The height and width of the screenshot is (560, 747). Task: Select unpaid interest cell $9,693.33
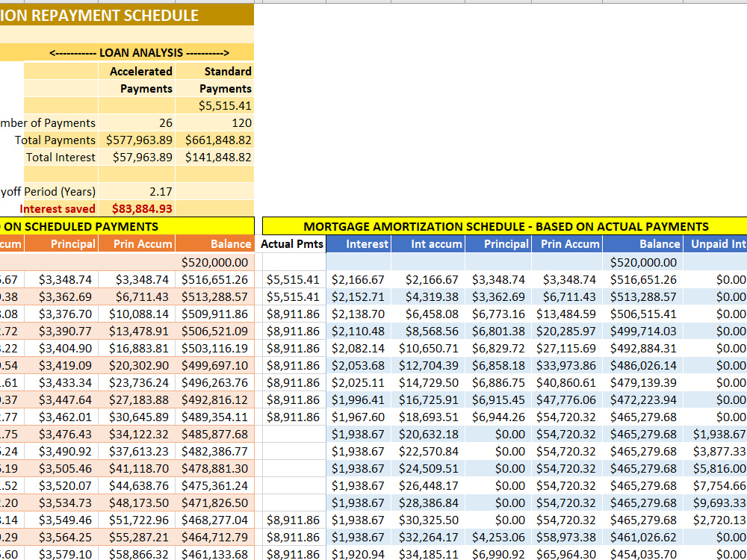point(716,503)
